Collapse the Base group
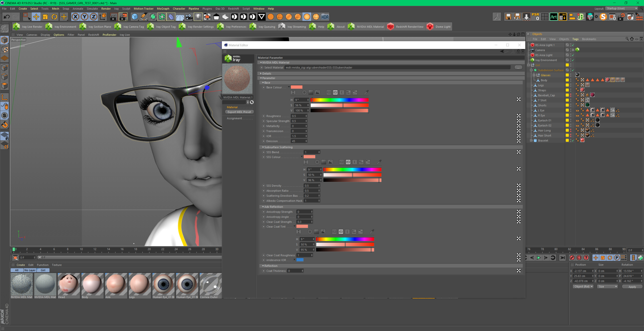 pyautogui.click(x=263, y=83)
